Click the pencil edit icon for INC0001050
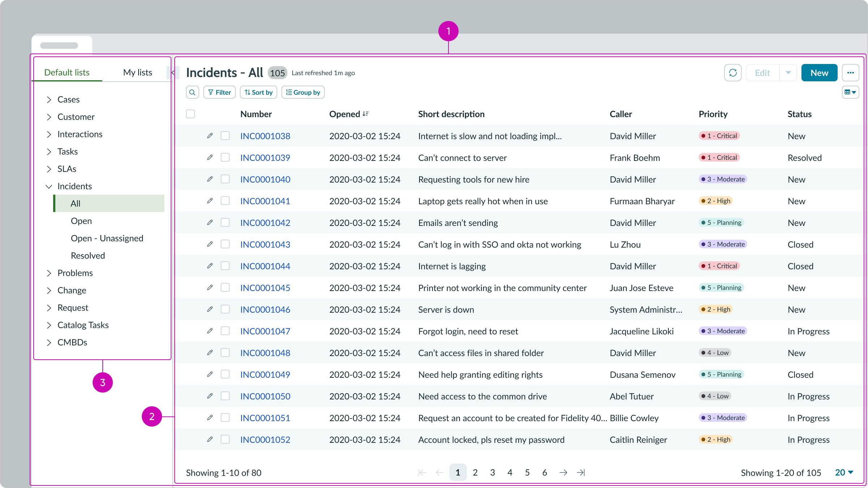The width and height of the screenshot is (868, 488). [x=210, y=396]
